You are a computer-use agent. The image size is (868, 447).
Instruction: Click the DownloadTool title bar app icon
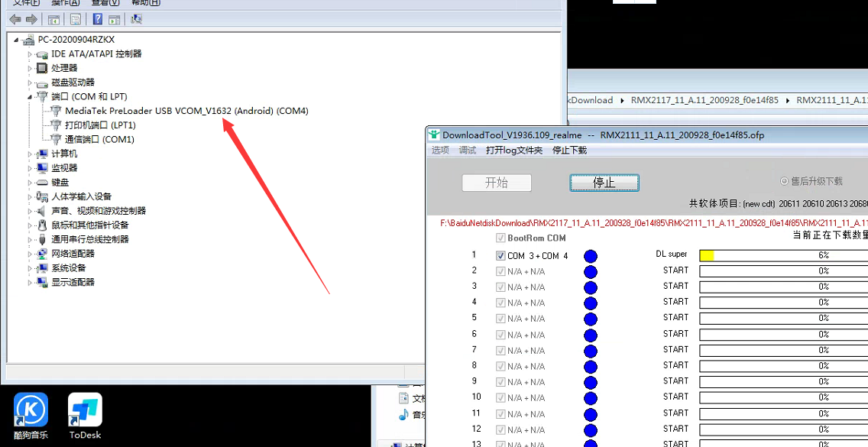(x=435, y=134)
